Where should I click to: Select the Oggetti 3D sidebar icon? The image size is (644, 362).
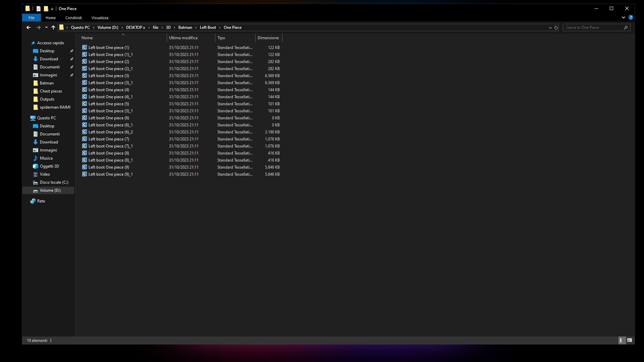36,166
